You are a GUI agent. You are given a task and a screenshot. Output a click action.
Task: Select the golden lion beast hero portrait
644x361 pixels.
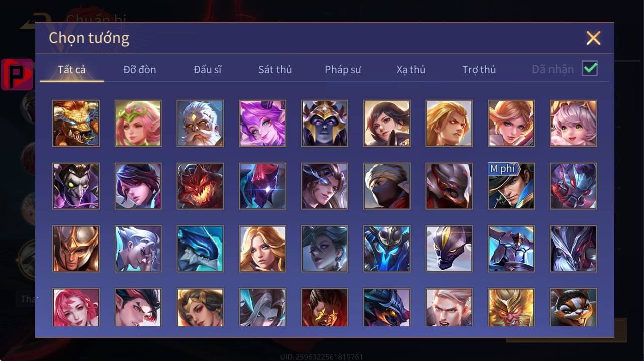(x=76, y=124)
